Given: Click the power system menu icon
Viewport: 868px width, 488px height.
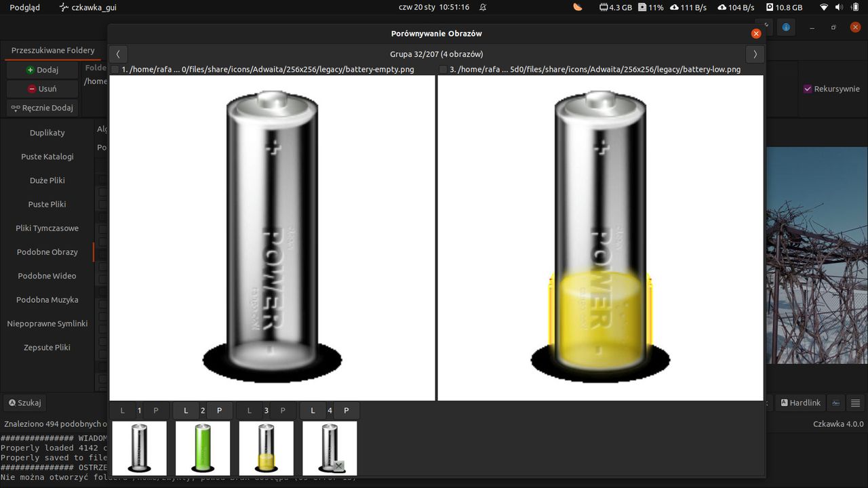Looking at the screenshot, I should [854, 7].
